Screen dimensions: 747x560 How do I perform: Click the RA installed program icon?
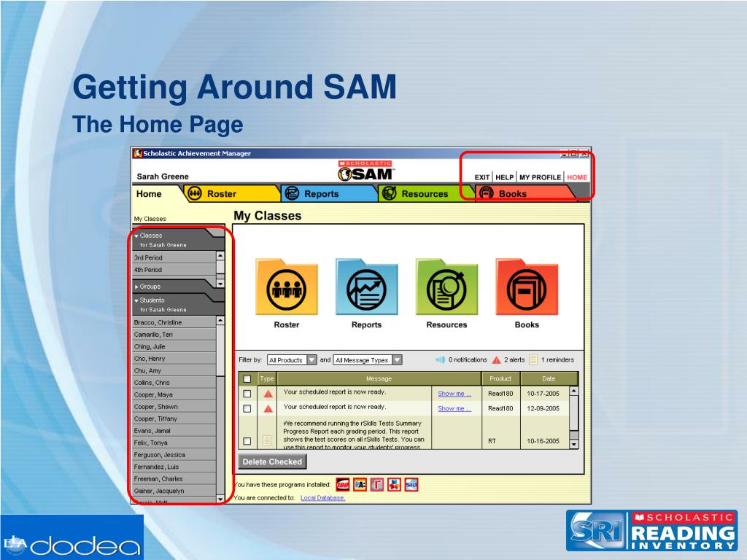tap(360, 485)
